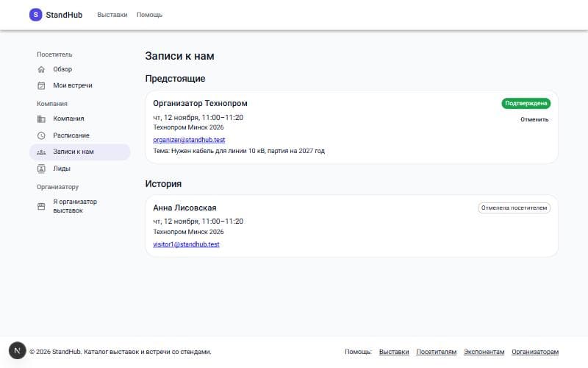588x368 pixels.
Task: Click the house icon beside Обзор
Action: [x=41, y=69]
